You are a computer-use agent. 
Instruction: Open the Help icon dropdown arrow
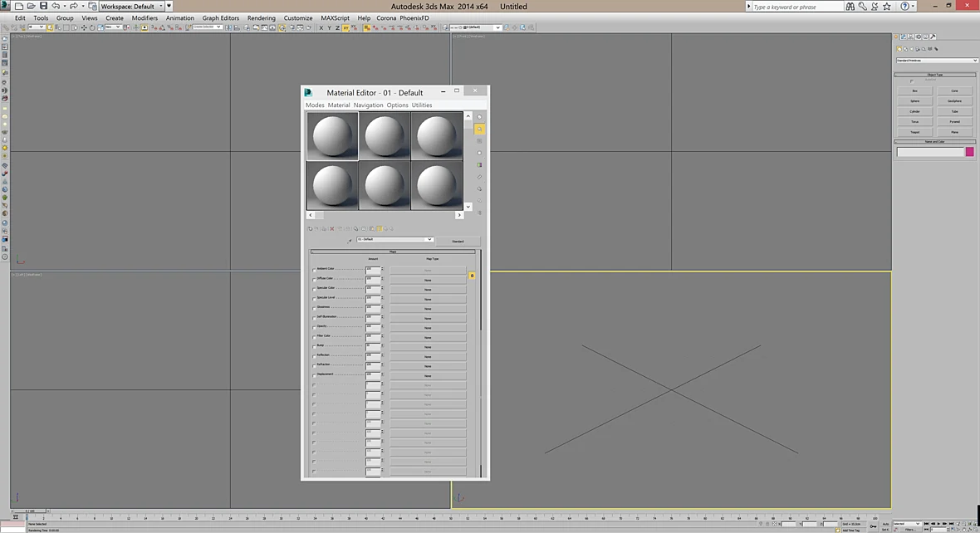pos(913,7)
